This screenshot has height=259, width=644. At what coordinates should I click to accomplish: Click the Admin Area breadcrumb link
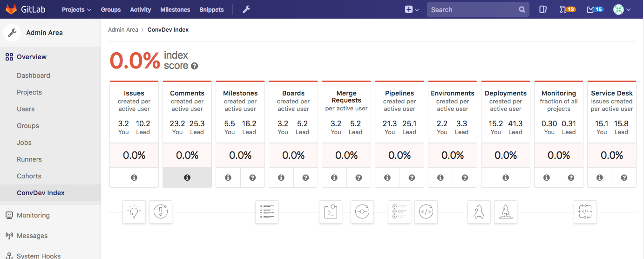(123, 30)
